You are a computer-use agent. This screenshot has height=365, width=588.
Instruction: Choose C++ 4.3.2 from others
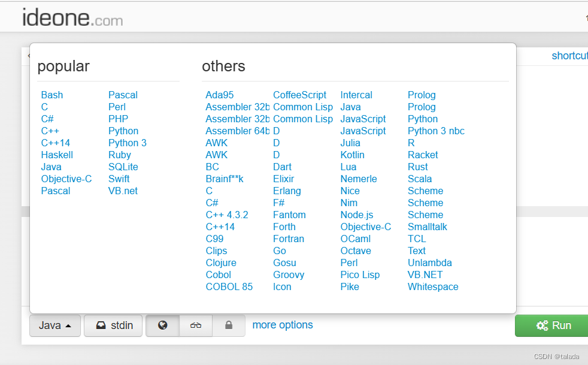[x=227, y=215]
